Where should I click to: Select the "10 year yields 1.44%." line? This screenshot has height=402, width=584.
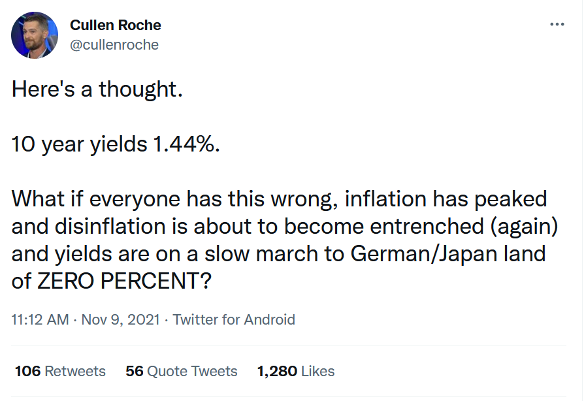pyautogui.click(x=116, y=145)
